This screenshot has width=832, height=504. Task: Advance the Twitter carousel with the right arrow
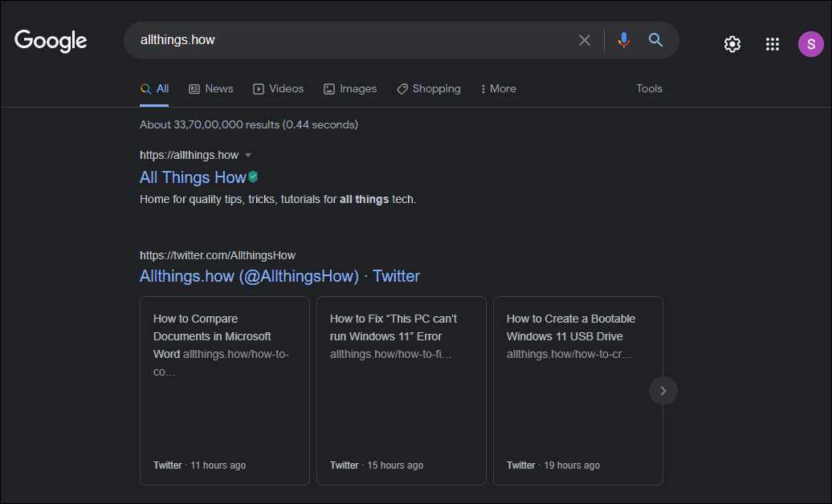(x=663, y=391)
